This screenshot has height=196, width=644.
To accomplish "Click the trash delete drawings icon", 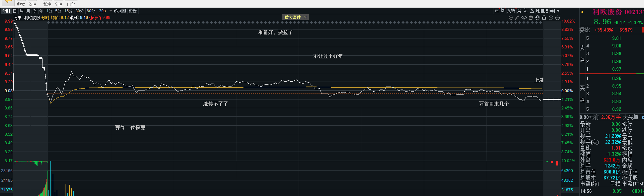I will (531, 18).
